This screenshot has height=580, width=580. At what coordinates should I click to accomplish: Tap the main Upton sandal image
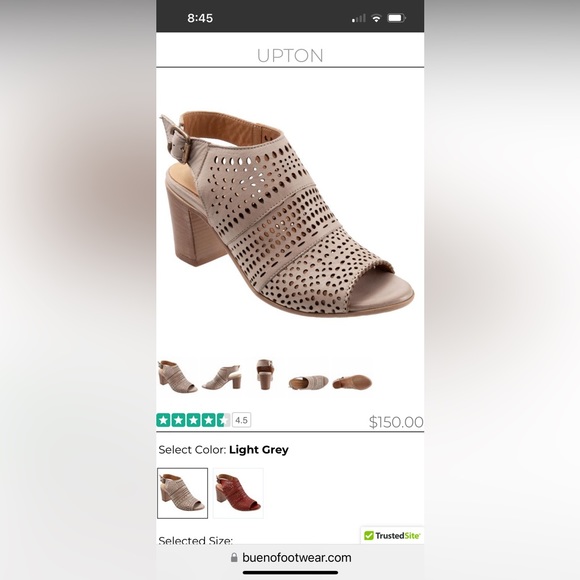click(x=287, y=214)
